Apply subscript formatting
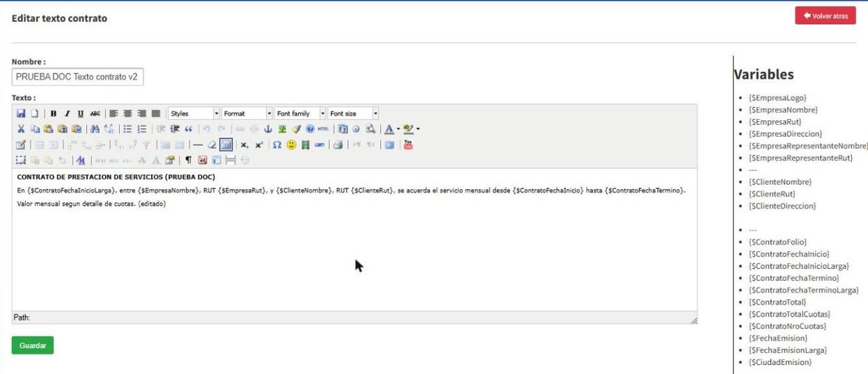Screen dimensions: 868x374 (x=244, y=145)
